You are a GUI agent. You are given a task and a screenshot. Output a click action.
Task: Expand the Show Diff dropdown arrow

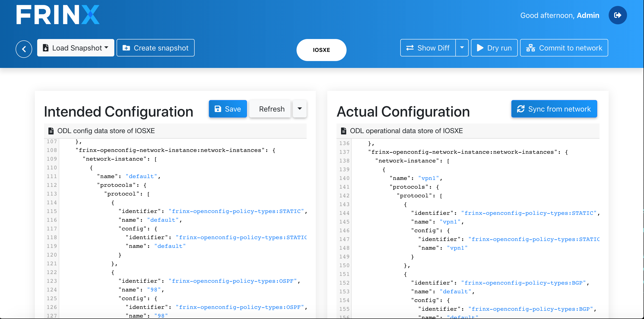(462, 48)
